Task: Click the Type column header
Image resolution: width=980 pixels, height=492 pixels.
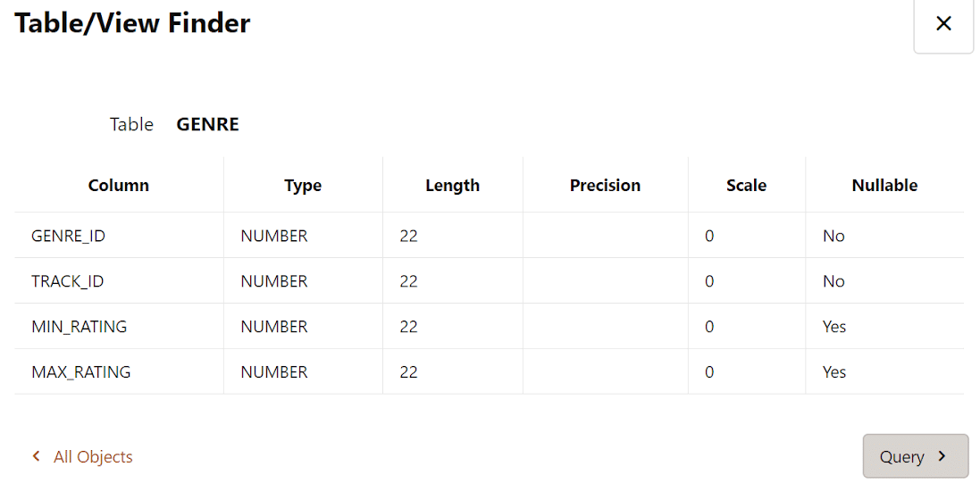Action: 303,186
